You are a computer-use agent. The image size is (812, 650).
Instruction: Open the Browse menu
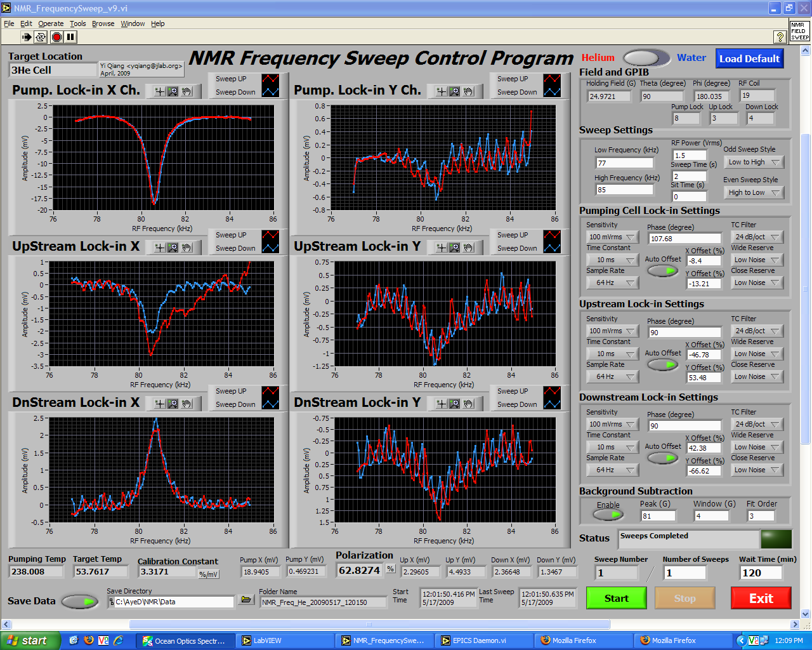(103, 23)
